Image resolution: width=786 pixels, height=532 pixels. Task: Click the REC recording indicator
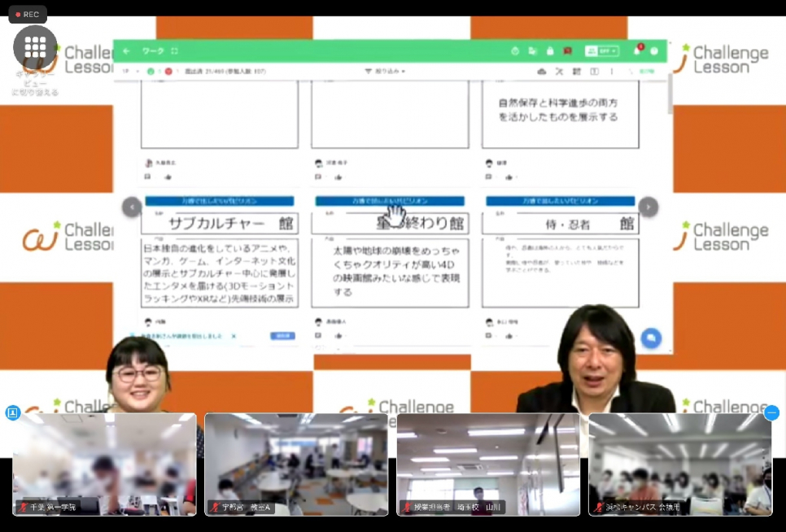pos(28,15)
